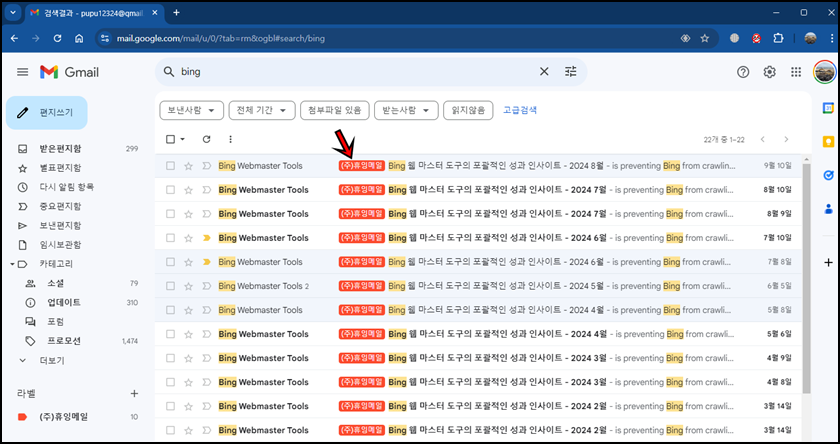Open Google Tasks side panel icon
This screenshot has height=444, width=840.
828,175
